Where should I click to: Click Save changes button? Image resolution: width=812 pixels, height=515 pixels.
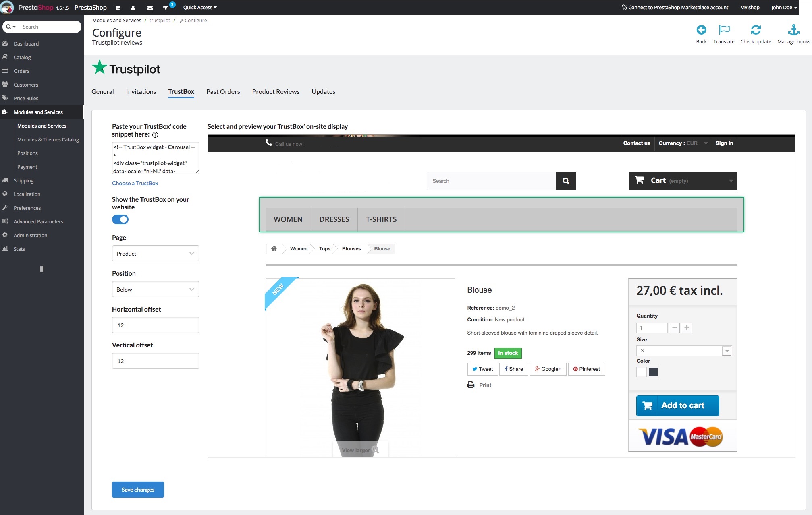[x=138, y=490]
